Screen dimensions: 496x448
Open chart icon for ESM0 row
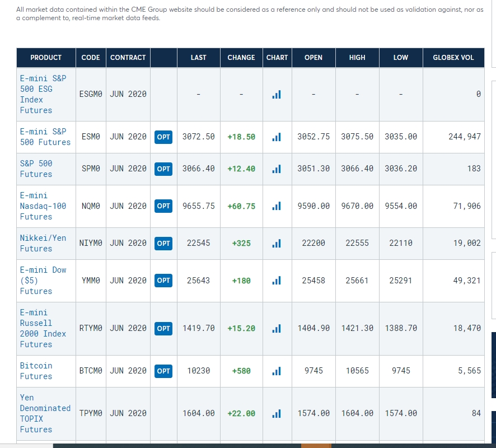pyautogui.click(x=277, y=137)
